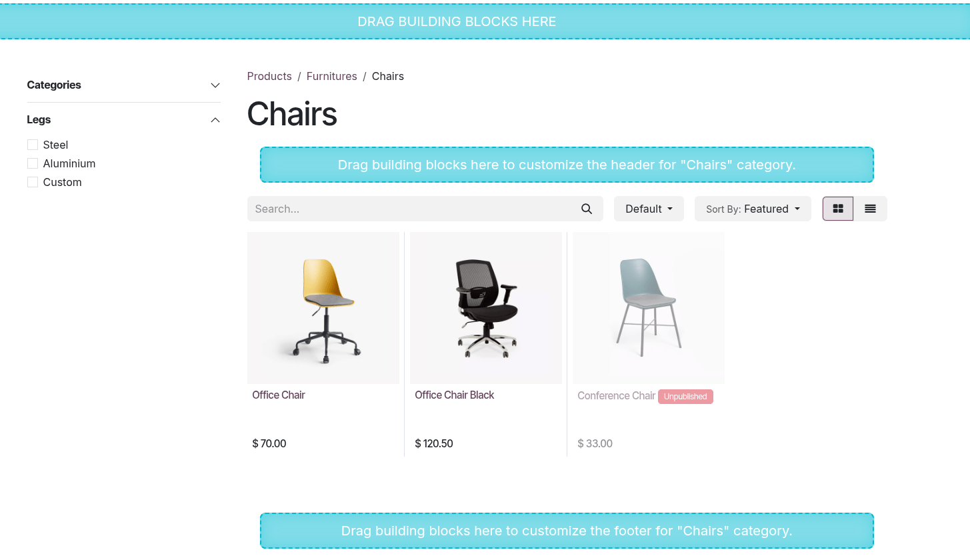This screenshot has height=560, width=970.
Task: Open the Conference Chair product
Action: pos(616,395)
